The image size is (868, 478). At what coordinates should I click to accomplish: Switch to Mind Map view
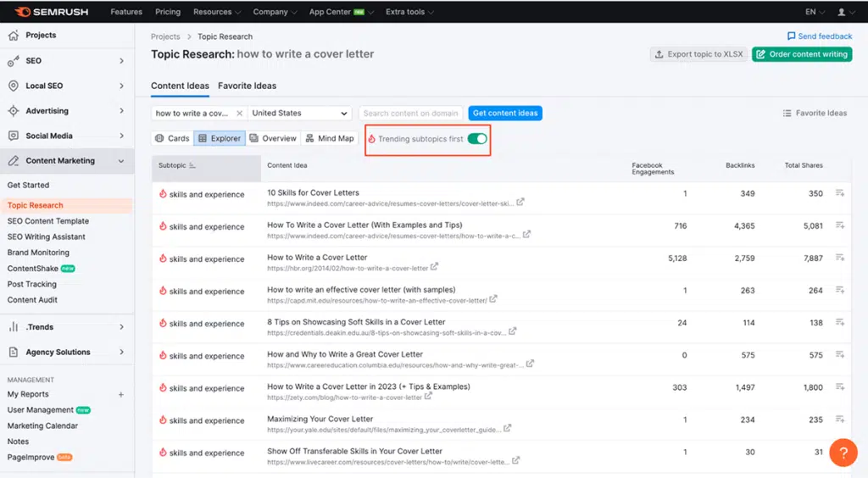point(330,138)
